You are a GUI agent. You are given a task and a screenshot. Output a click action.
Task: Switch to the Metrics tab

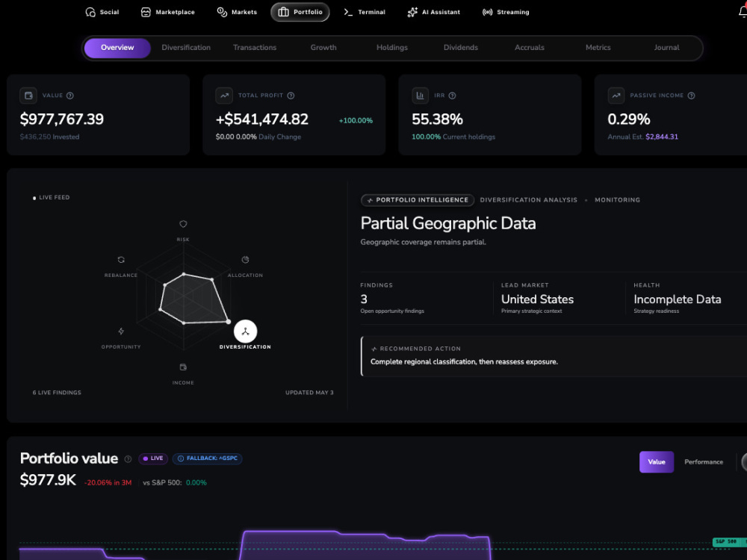point(598,48)
